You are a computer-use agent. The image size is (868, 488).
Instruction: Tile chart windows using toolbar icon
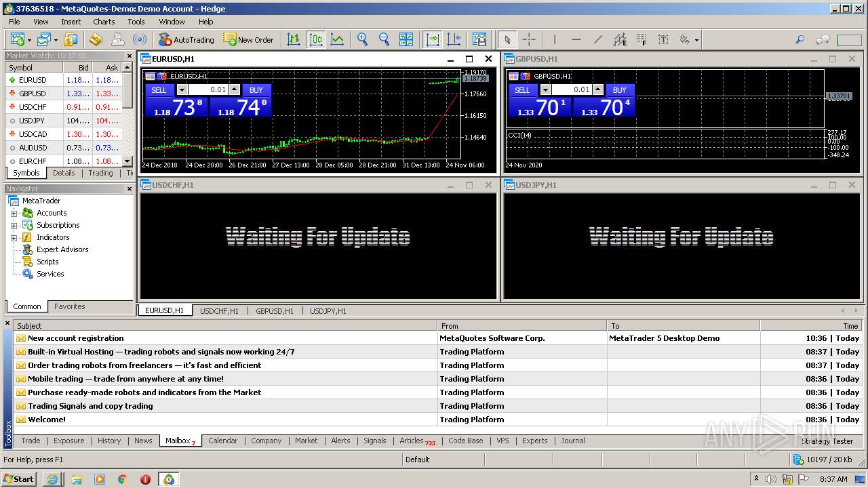(406, 39)
